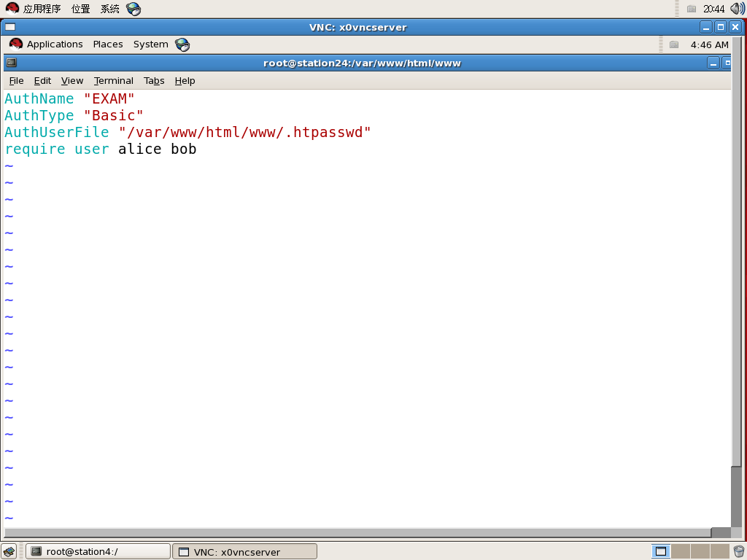Open the Chinese System menu (系统)
The width and height of the screenshot is (747, 560).
pos(109,9)
